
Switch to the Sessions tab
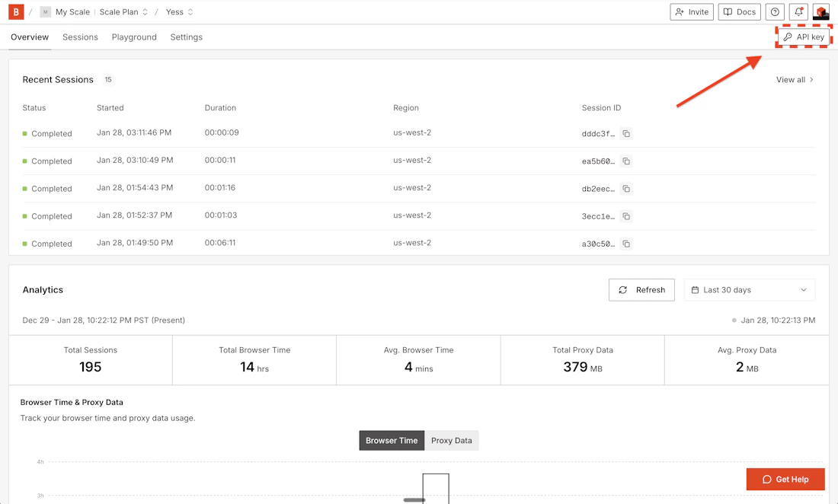80,37
